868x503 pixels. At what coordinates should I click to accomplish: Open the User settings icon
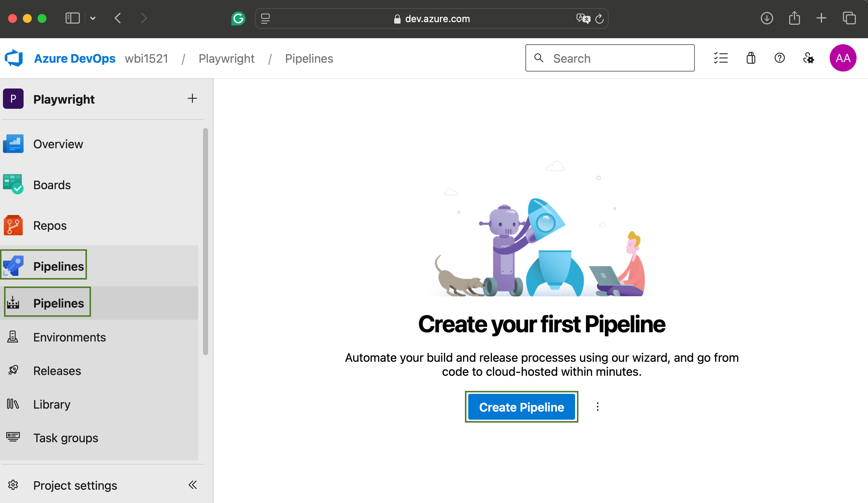pyautogui.click(x=809, y=58)
